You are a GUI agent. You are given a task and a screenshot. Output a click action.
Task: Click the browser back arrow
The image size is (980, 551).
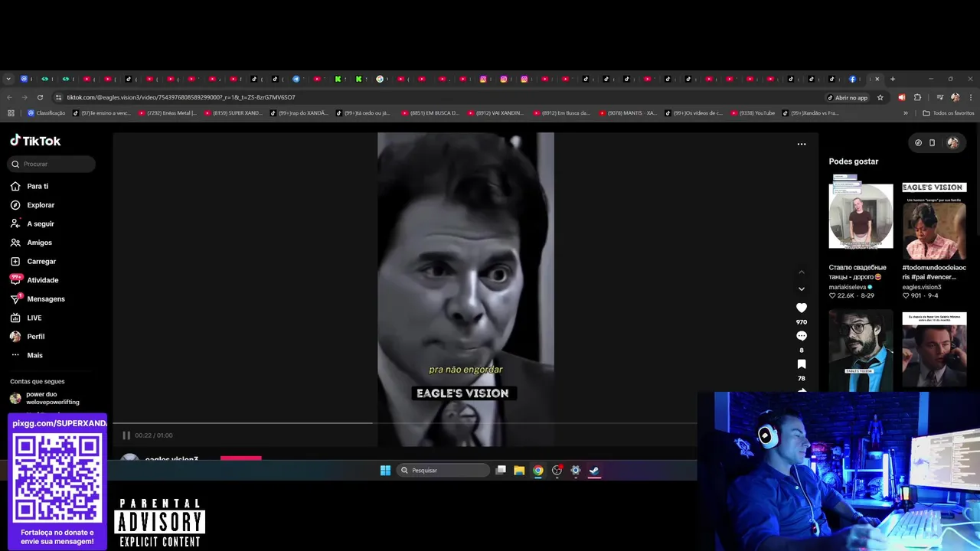click(x=9, y=97)
